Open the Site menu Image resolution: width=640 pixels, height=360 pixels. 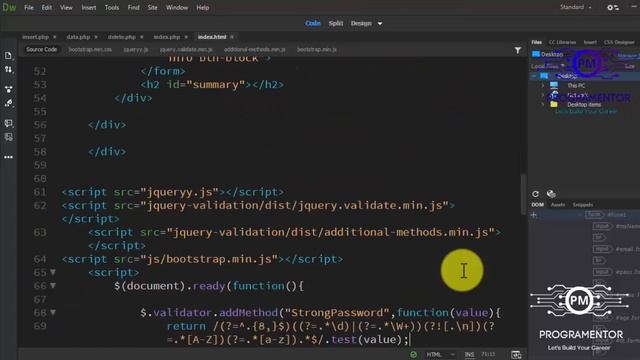[153, 7]
